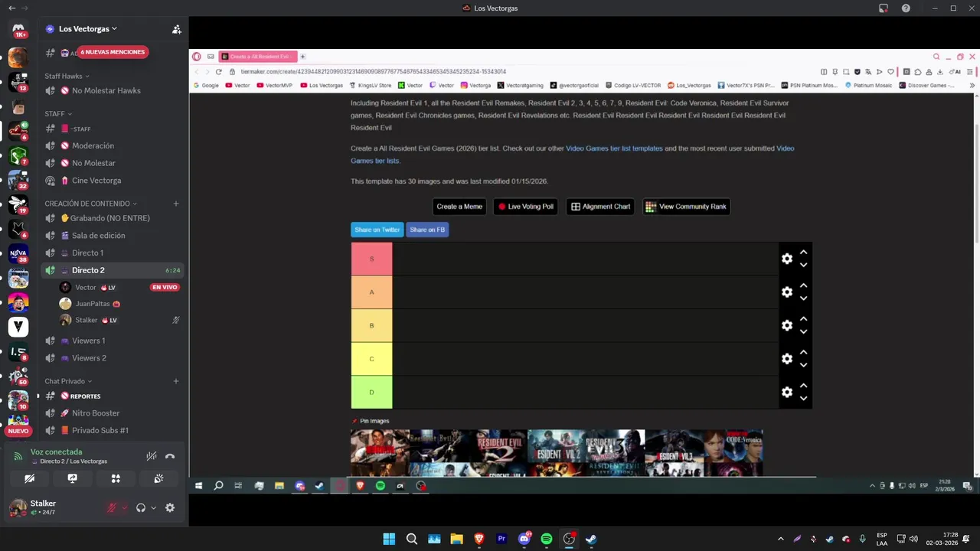Open the white V server icon
Screen dimensions: 980x551
click(x=18, y=328)
